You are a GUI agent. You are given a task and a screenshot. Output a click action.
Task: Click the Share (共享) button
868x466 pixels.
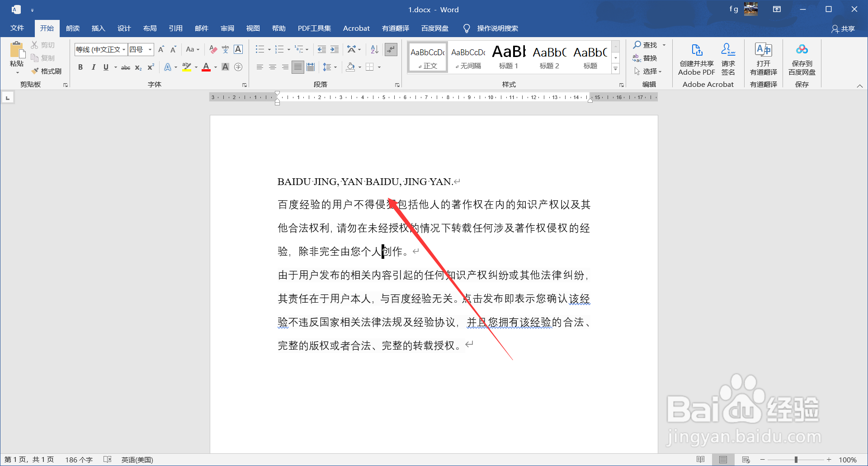coord(843,29)
